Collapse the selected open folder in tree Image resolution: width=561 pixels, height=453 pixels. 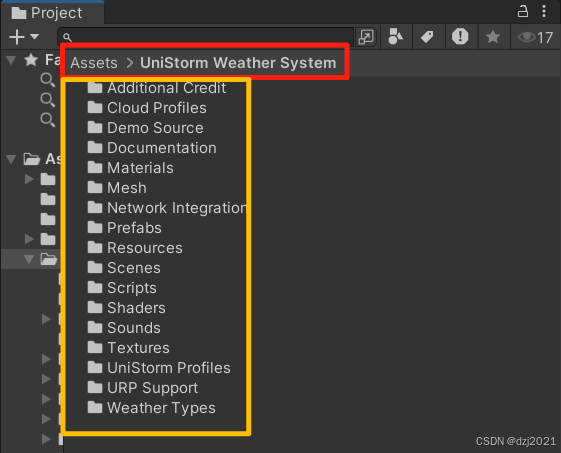click(29, 259)
